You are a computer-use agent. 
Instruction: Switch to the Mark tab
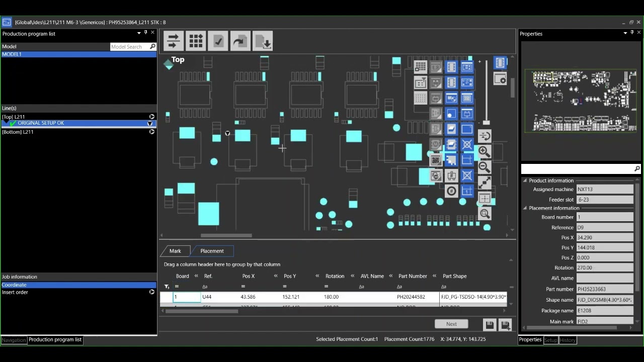(175, 251)
